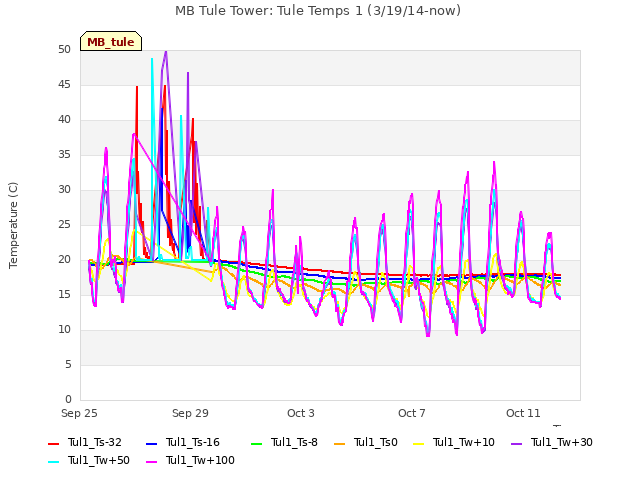The width and height of the screenshot is (640, 480).
Task: Click the MB_tule label badge
Action: 111,41
